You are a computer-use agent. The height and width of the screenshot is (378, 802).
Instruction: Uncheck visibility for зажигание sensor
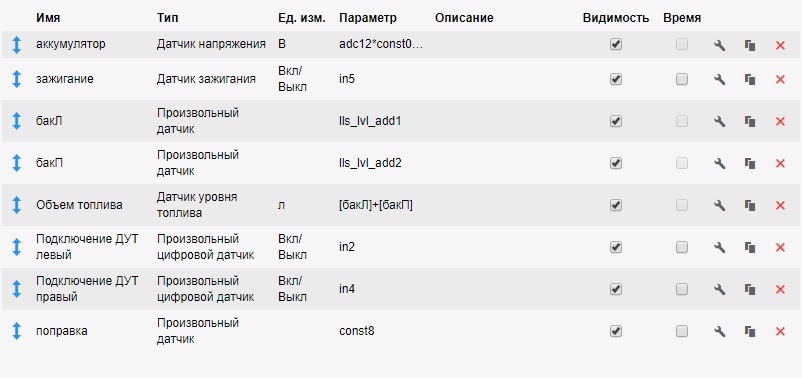[616, 79]
